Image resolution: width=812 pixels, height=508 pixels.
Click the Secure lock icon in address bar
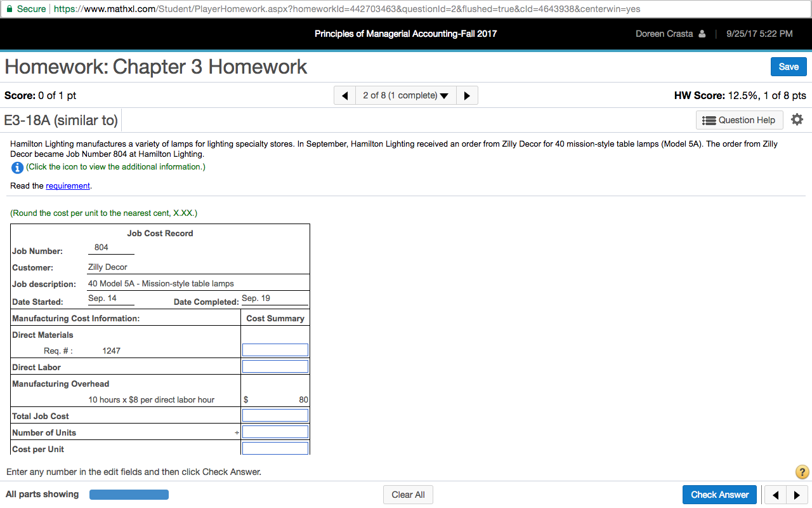(9, 9)
